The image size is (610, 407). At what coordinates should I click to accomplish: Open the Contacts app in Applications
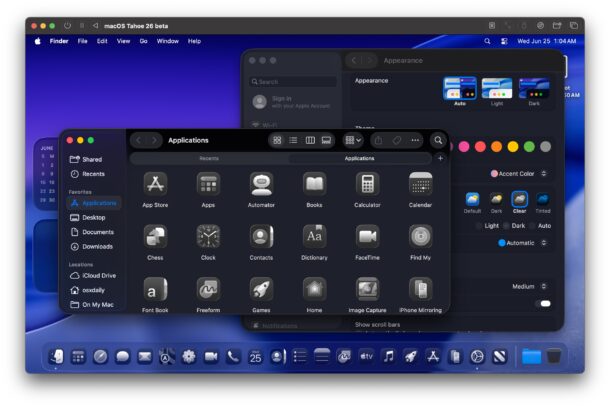coord(261,236)
